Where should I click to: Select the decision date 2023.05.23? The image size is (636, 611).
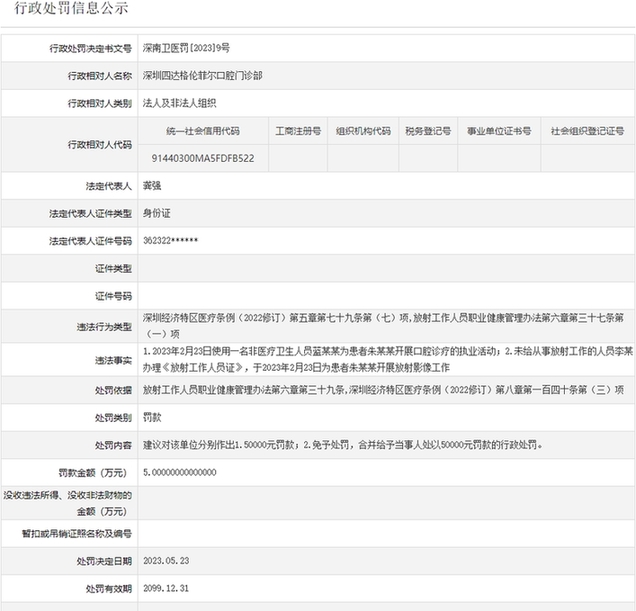click(x=166, y=561)
